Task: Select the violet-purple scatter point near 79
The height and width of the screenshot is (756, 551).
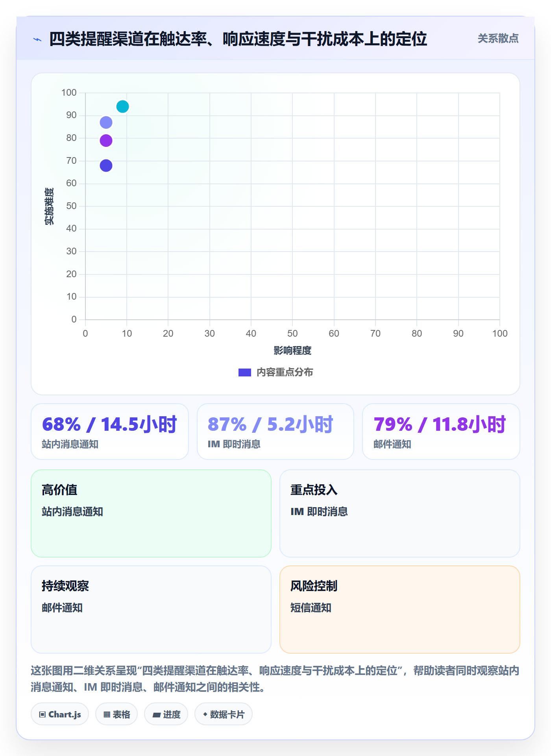Action: [106, 141]
